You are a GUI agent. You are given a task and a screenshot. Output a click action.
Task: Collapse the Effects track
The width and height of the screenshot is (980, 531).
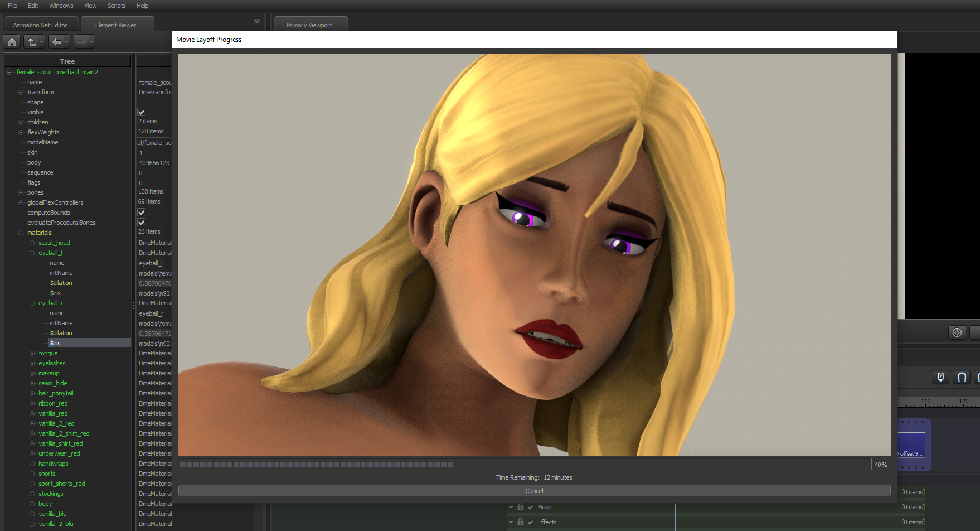511,523
